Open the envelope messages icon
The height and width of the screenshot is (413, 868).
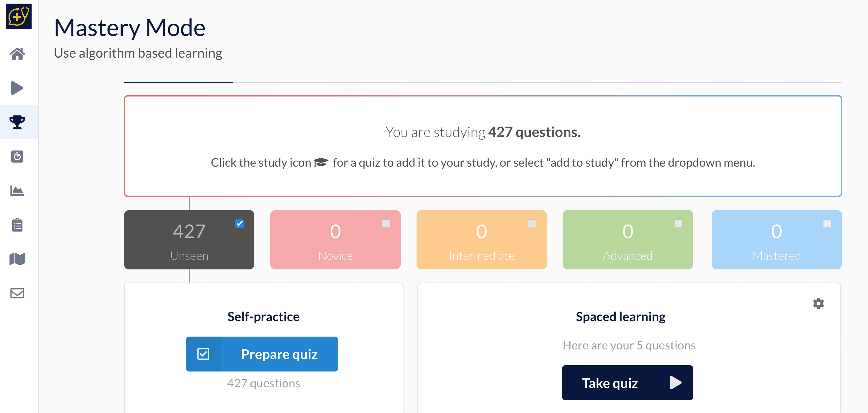[17, 293]
